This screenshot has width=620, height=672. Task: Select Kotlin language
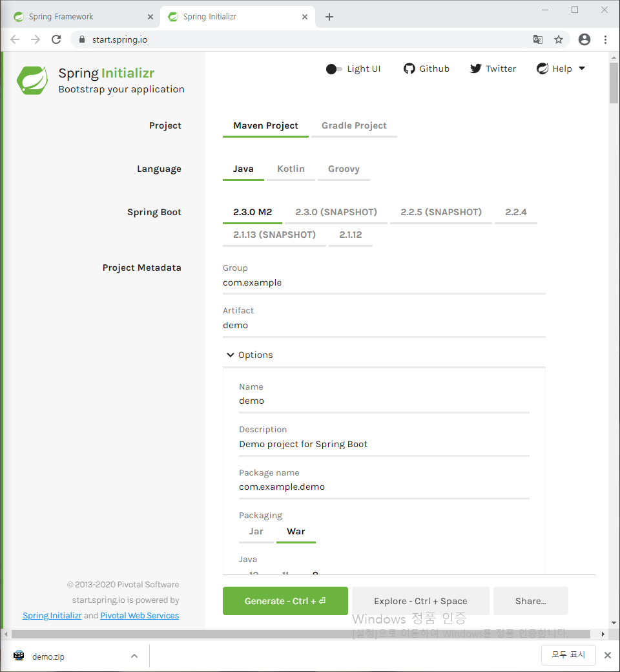pos(291,169)
